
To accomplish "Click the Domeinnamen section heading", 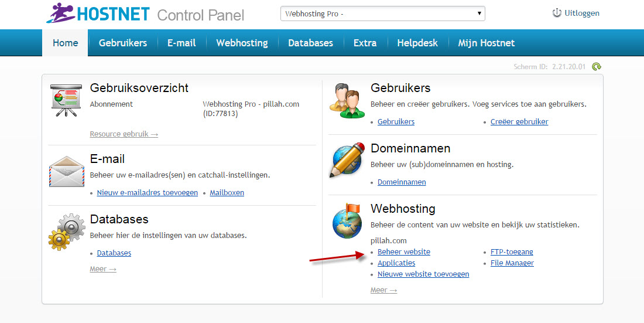I will point(410,148).
